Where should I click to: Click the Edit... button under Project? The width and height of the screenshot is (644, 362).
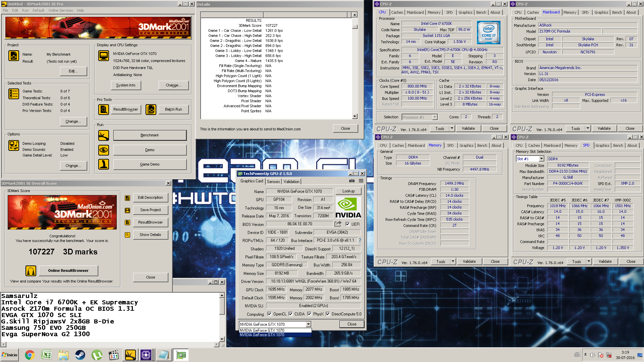click(73, 71)
